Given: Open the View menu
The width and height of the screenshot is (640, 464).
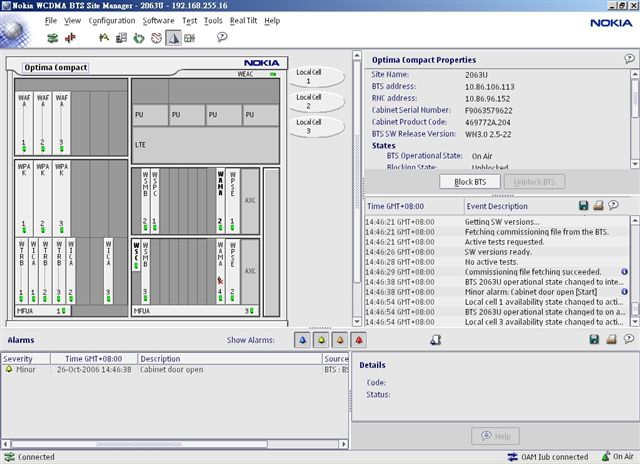Looking at the screenshot, I should pos(72,20).
